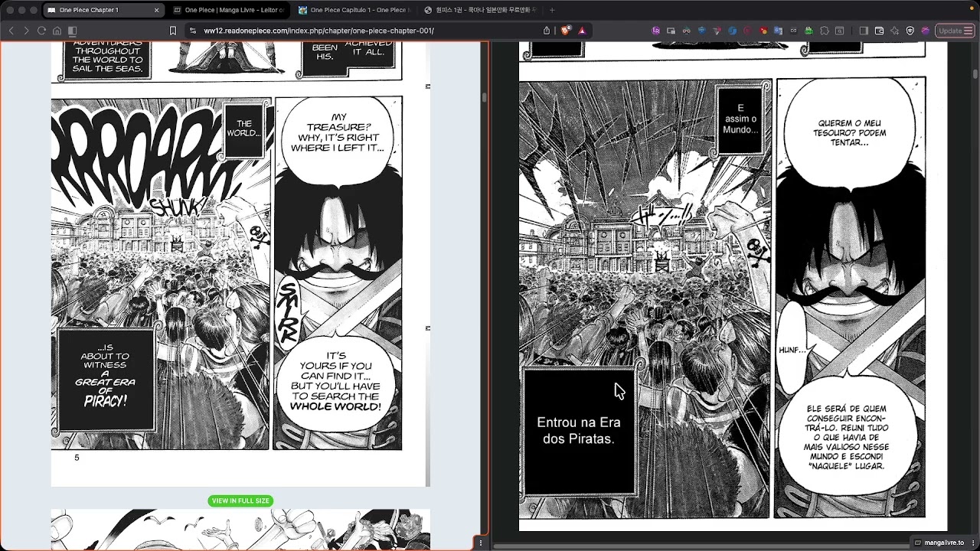Open site settings icon in address bar

tap(192, 31)
